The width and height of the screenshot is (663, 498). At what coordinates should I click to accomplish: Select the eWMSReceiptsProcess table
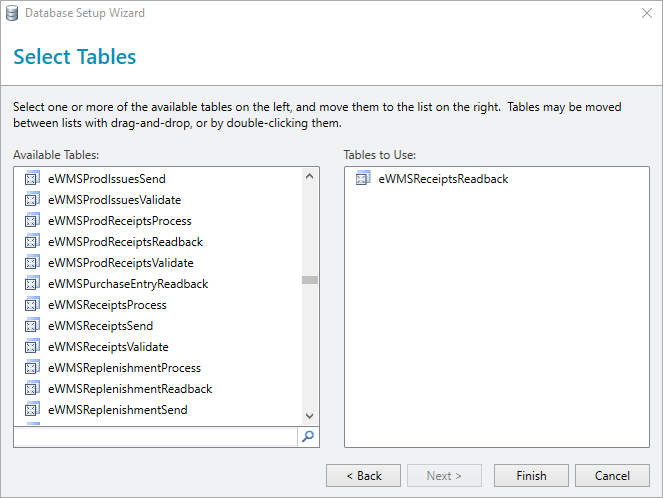(107, 304)
